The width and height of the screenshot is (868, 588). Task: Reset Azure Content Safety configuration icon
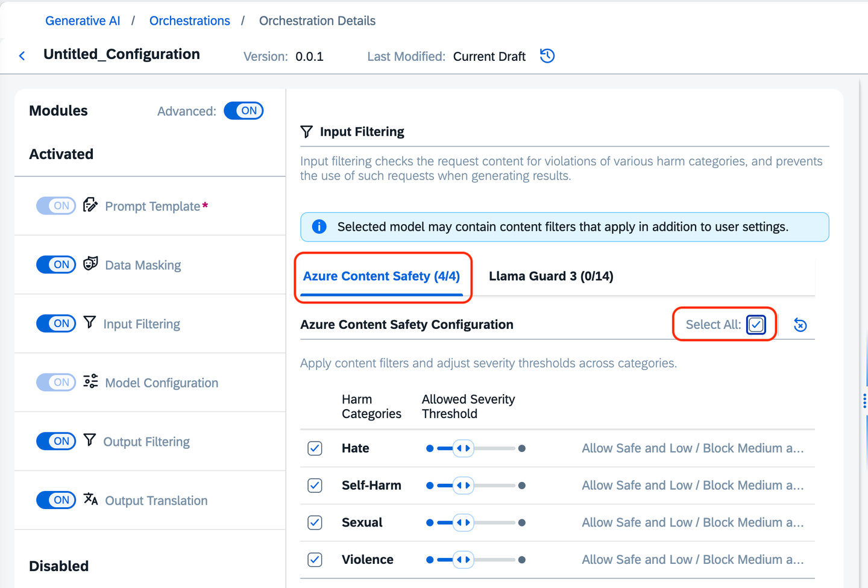pos(800,325)
